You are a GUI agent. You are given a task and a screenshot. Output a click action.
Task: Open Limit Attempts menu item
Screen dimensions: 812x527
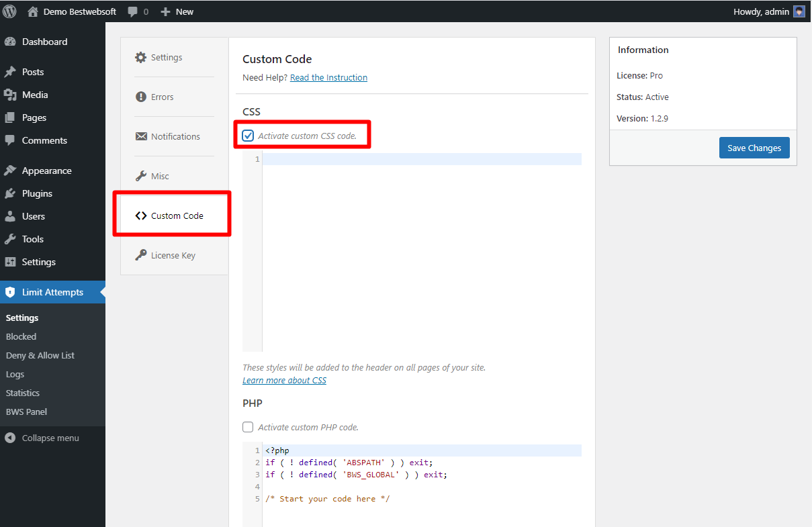[52, 292]
